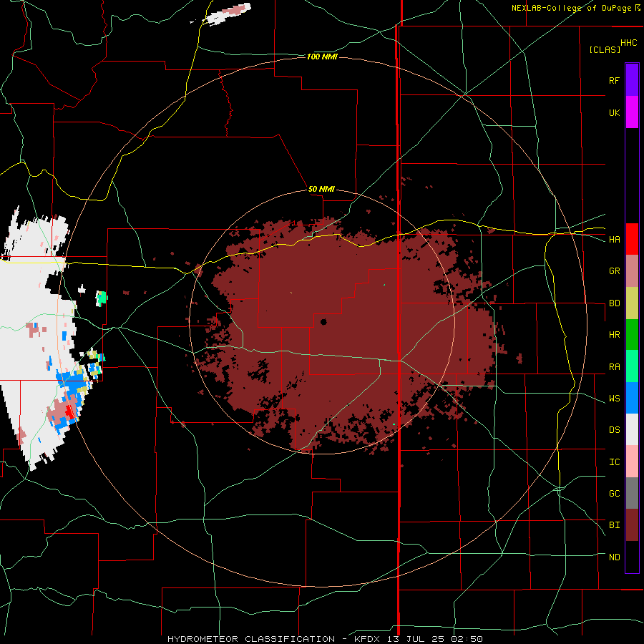
Task: Click the red HA legend color swatch
Action: point(632,239)
